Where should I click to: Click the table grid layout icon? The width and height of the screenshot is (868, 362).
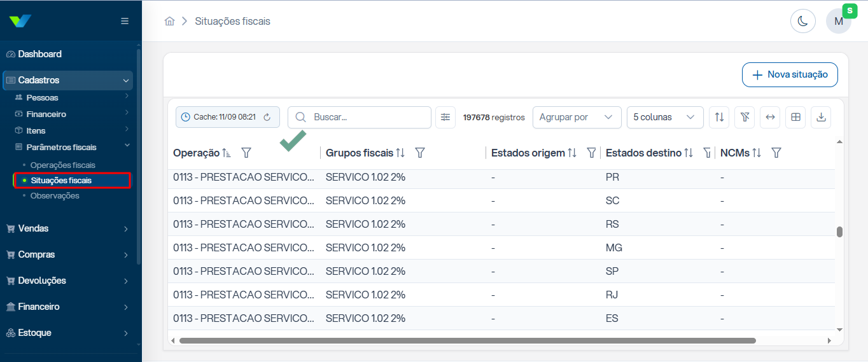click(x=795, y=117)
